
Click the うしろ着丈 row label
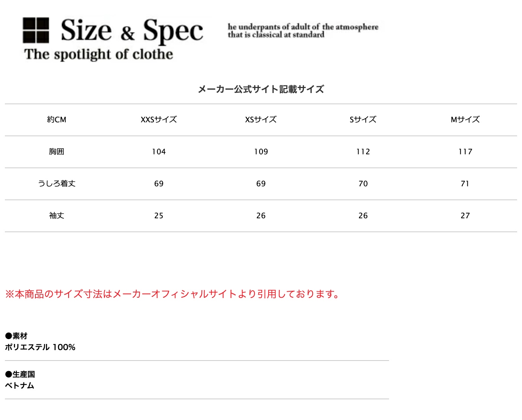56,184
